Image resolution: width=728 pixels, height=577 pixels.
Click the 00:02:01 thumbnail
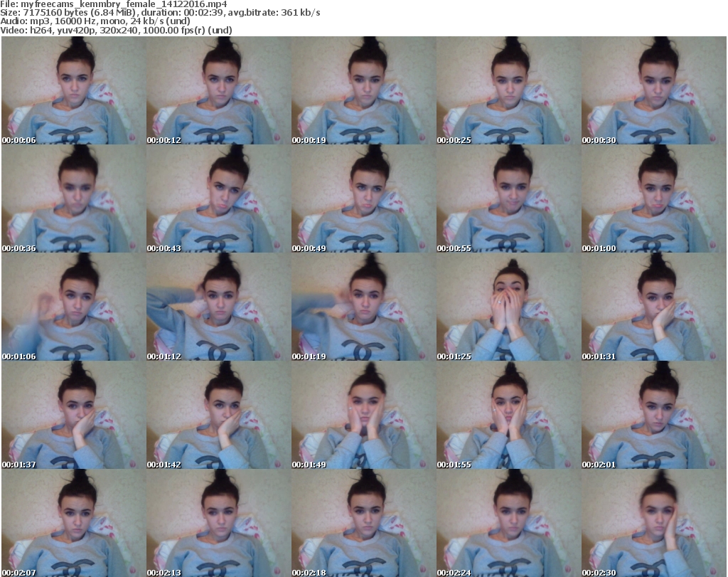click(654, 415)
